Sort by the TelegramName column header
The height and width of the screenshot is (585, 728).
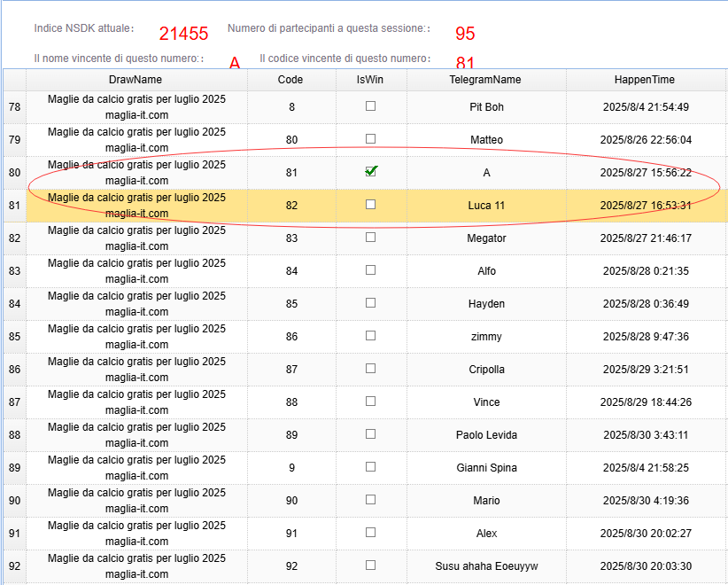click(x=486, y=80)
